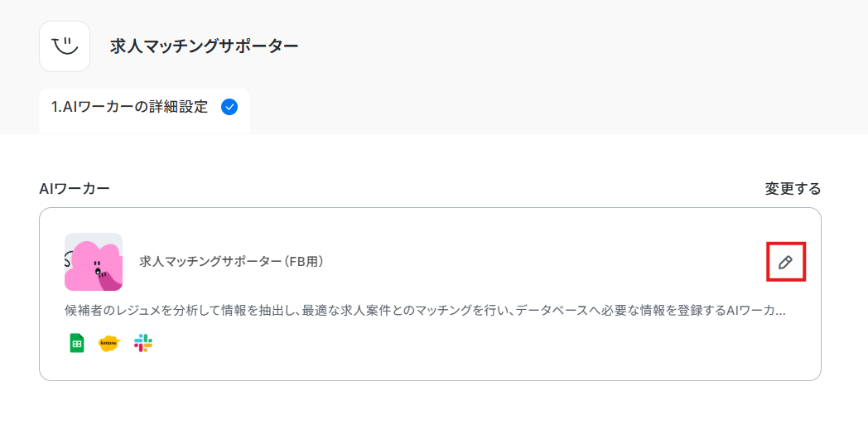Screen dimensions: 868x430
Task: Click the AI worker card panel
Action: [x=430, y=294]
